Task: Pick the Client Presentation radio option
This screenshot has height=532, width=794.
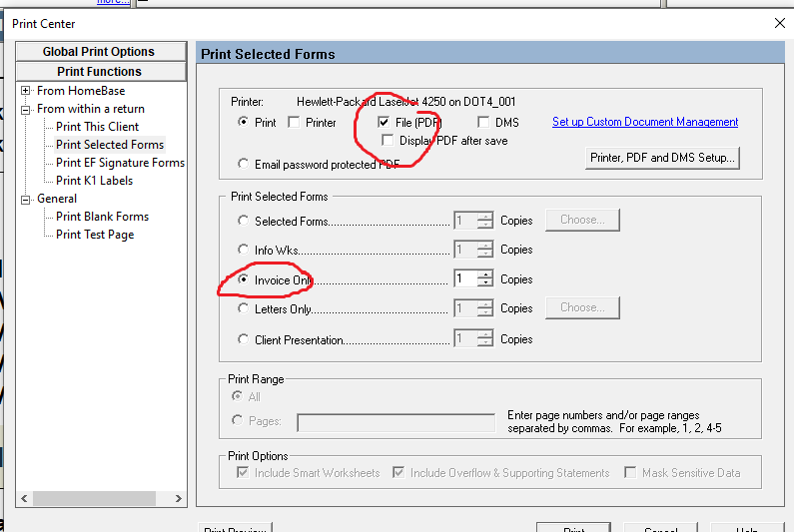Action: (x=244, y=339)
